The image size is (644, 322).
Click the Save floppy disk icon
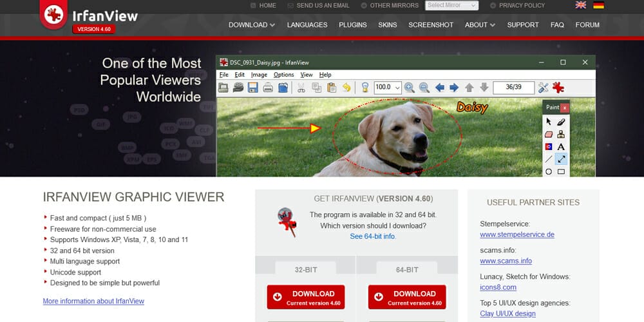[x=253, y=88]
